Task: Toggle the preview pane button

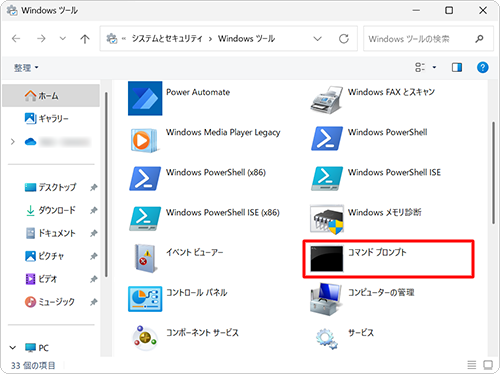Action: click(x=457, y=68)
